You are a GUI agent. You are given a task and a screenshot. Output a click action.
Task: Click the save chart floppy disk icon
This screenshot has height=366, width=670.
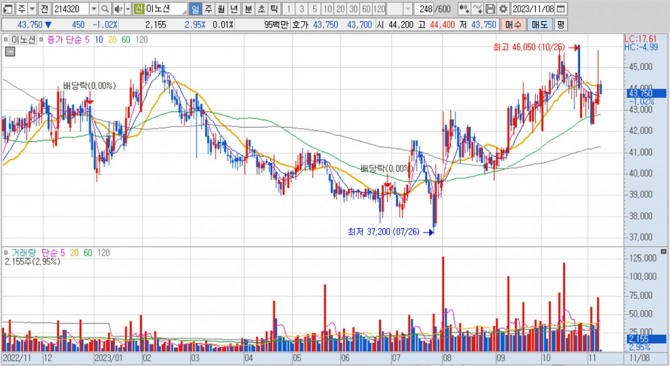pos(491,9)
